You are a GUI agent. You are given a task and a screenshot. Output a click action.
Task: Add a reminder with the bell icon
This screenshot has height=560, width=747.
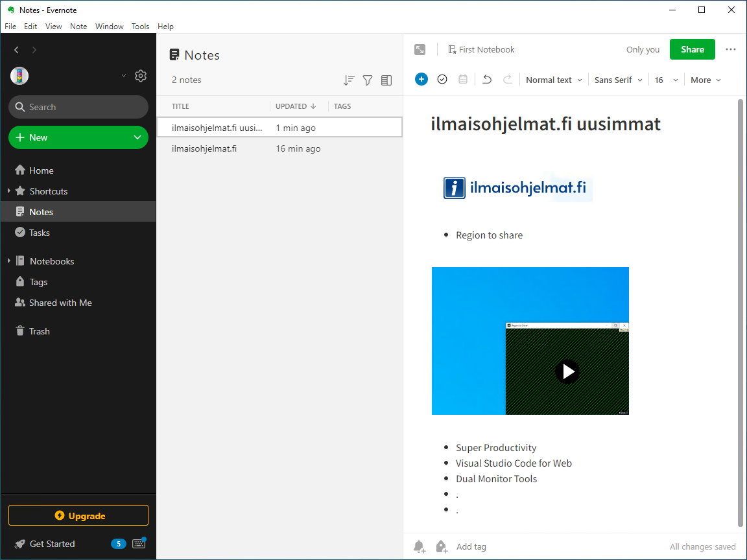(x=420, y=546)
